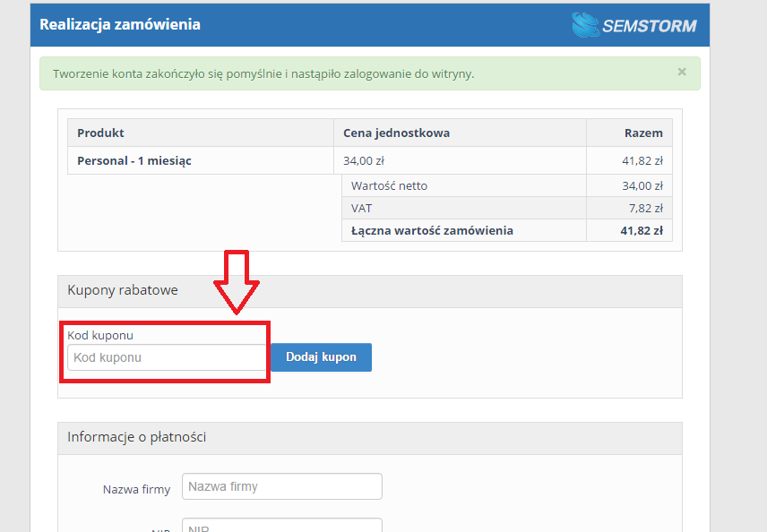Screen dimensions: 767x532
Task: Click the VAT amount 7,82 zł
Action: pos(641,208)
